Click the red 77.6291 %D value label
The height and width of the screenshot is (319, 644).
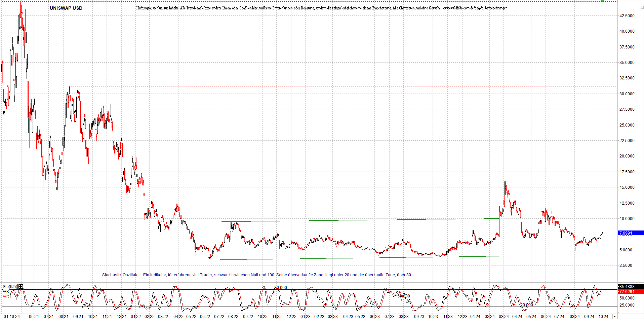coord(631,291)
